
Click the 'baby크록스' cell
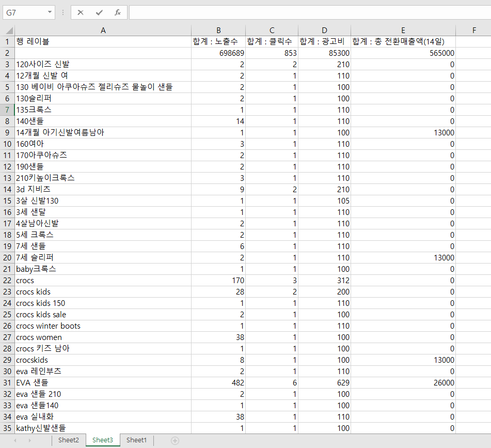[x=103, y=269]
